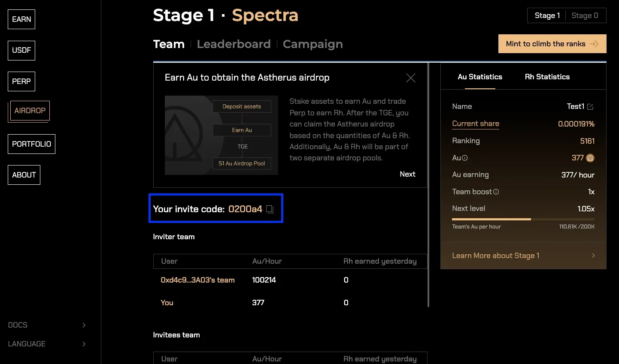Toggle to Stage 1 view
Image resolution: width=619 pixels, height=364 pixels.
click(548, 15)
